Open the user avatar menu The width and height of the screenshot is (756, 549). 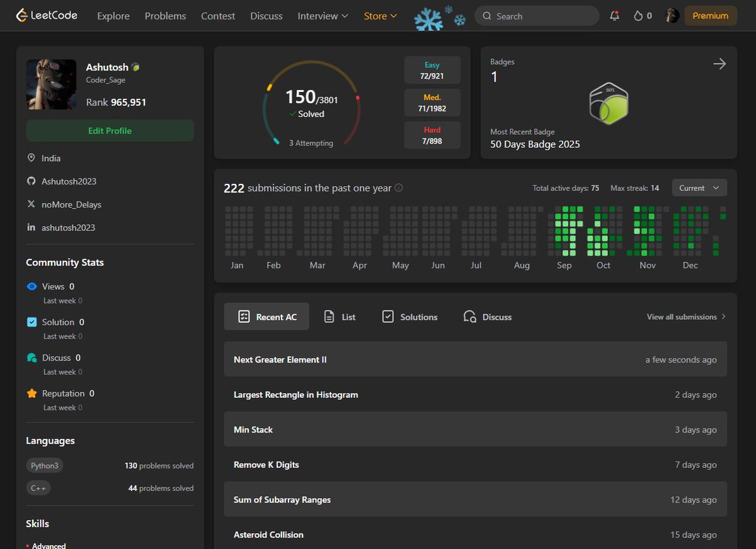[672, 16]
